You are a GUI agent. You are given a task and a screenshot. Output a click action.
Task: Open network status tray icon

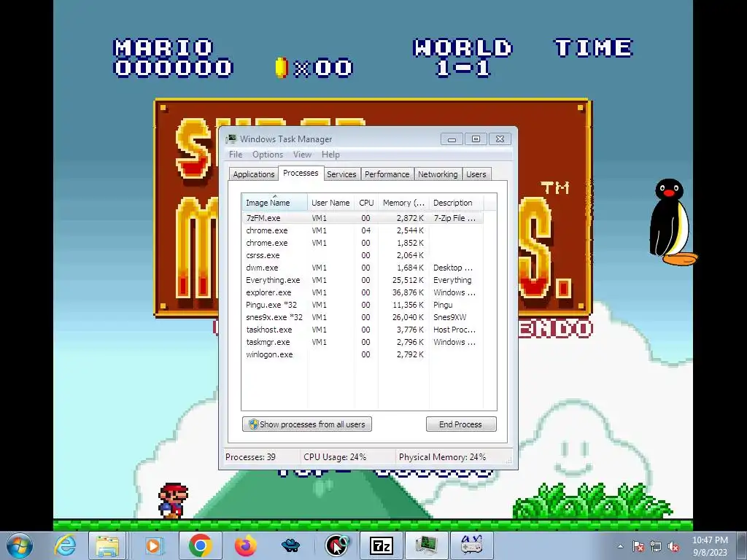point(656,546)
